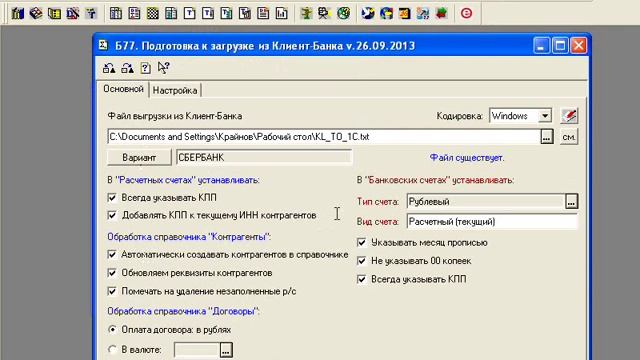The height and width of the screenshot is (360, 640).
Task: Click the СБЕРБАНК variant field
Action: pyautogui.click(x=264, y=158)
